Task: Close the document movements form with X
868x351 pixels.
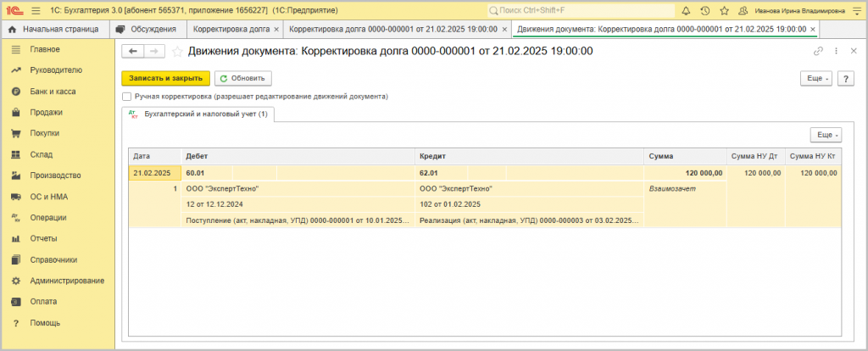Action: [853, 51]
